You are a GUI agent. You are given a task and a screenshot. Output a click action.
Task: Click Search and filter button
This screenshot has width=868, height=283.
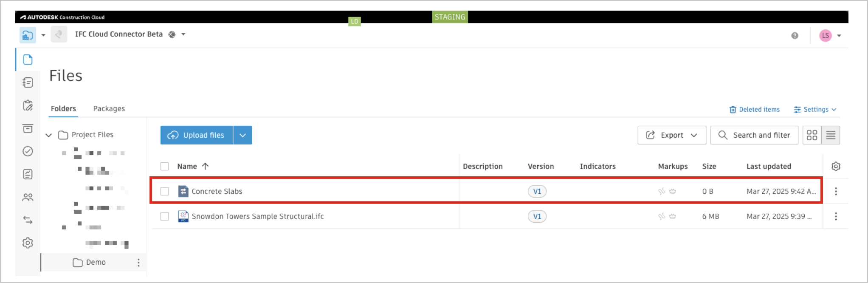click(754, 135)
